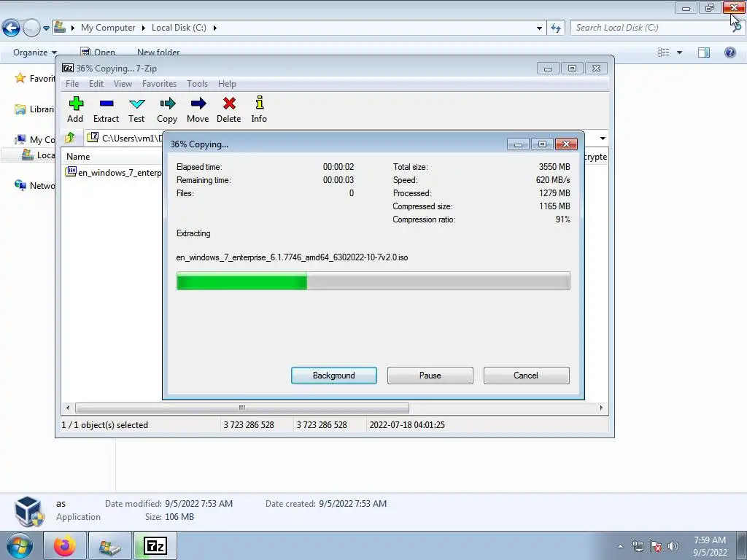
Task: Expand breadcrumb arrow after Local Disk (C:)
Action: 215,28
